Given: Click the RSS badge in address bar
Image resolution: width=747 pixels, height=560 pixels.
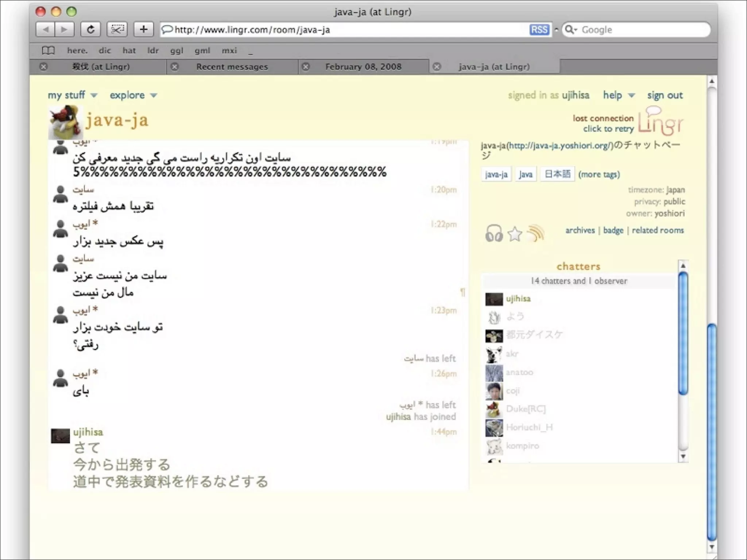Looking at the screenshot, I should click(x=539, y=30).
